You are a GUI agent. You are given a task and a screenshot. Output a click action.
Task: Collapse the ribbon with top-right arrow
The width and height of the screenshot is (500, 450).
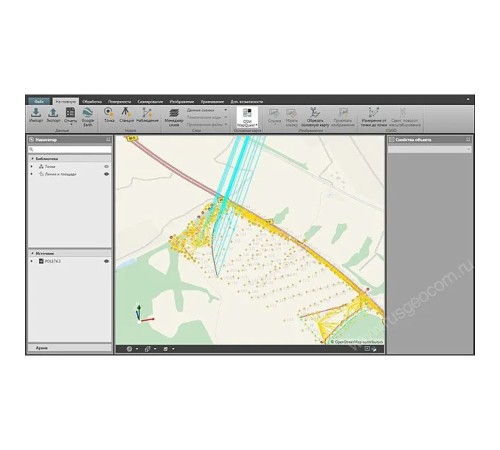click(468, 99)
